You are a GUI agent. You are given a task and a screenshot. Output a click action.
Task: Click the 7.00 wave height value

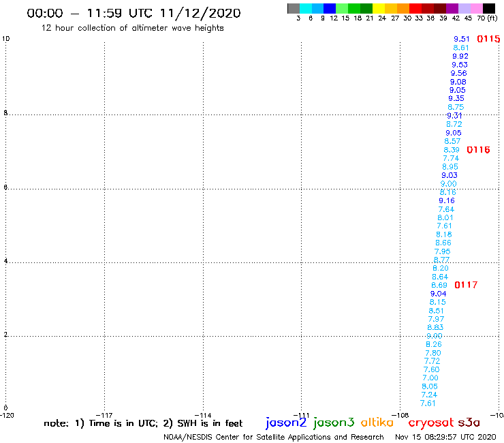(430, 378)
